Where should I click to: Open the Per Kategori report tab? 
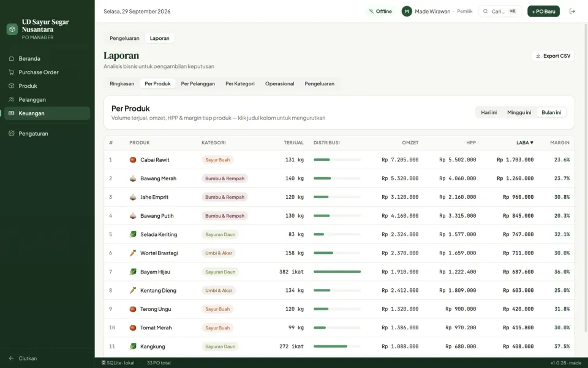click(240, 84)
